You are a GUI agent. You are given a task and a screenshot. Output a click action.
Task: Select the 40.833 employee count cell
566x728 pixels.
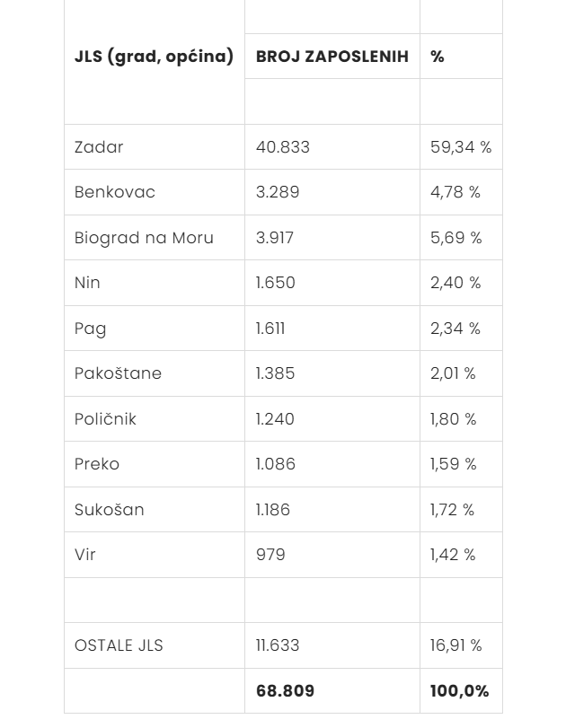point(282,147)
